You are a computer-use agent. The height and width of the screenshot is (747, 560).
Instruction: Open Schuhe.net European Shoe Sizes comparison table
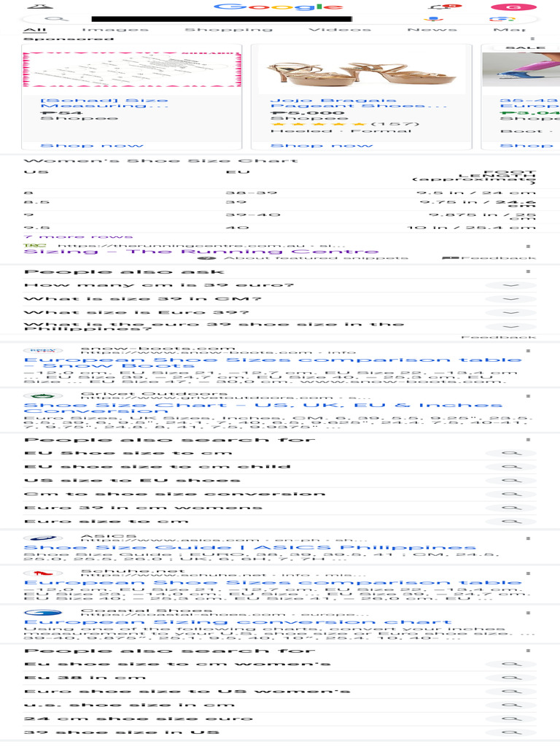pos(273,582)
